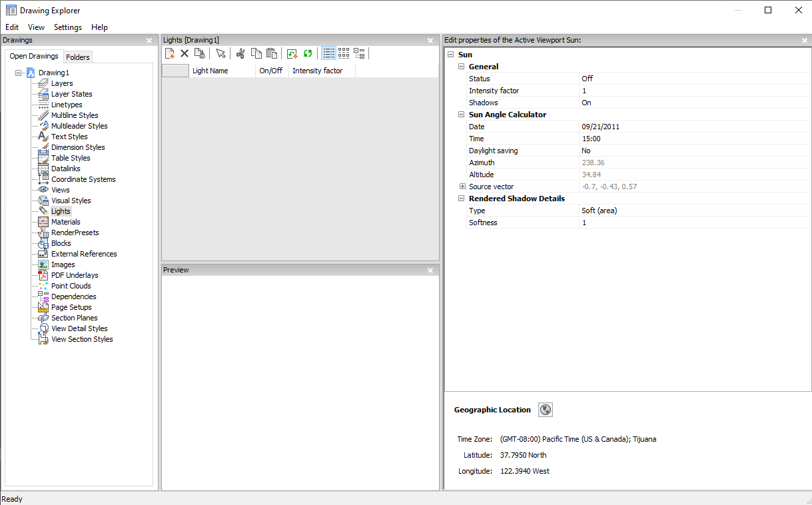Image resolution: width=812 pixels, height=505 pixels.
Task: Click the Softness value field
Action: click(693, 223)
